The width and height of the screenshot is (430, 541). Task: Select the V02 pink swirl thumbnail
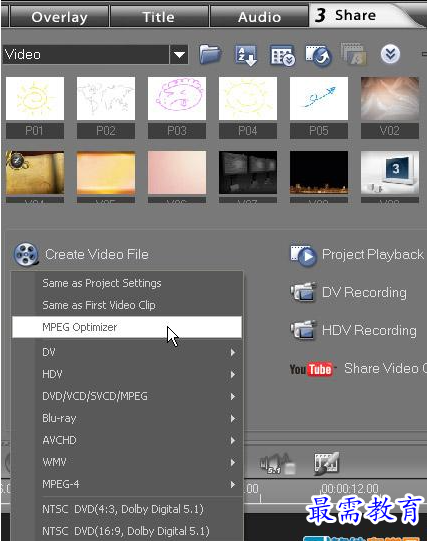point(390,98)
